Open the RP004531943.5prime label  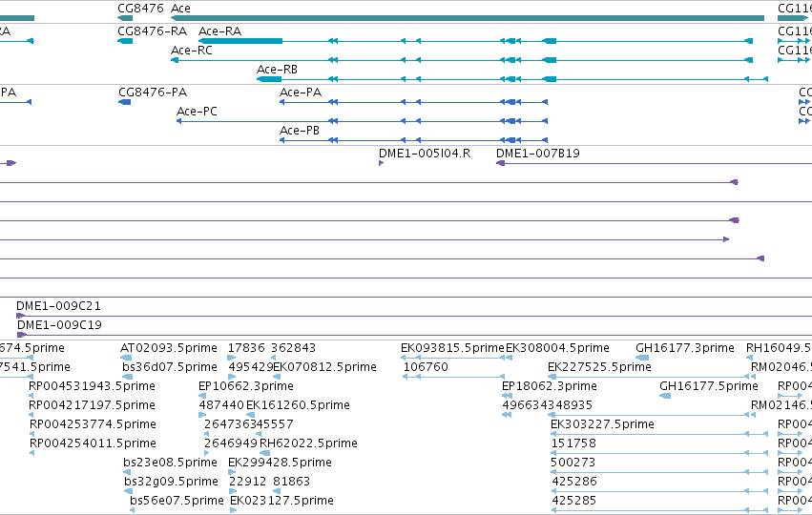tap(93, 386)
